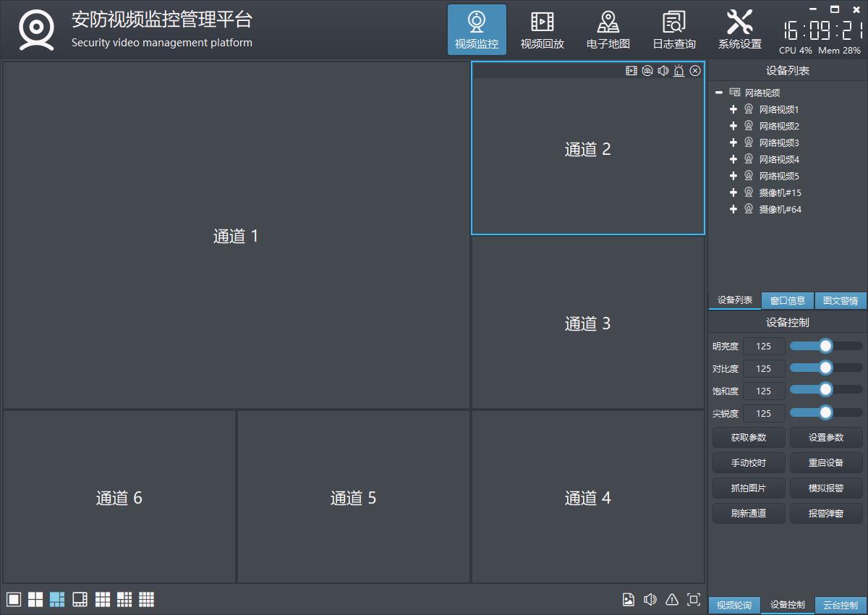Close channel 2 video with X icon

click(x=695, y=71)
